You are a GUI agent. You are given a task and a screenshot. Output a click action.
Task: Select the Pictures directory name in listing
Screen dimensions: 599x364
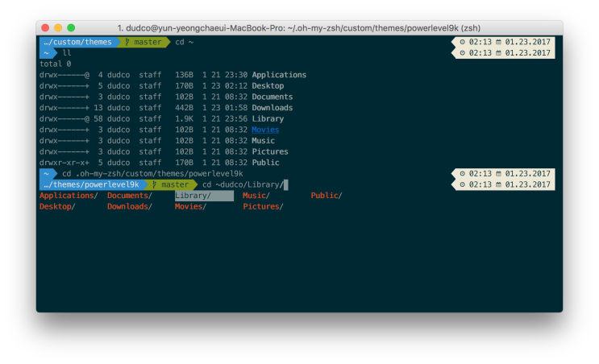point(270,151)
